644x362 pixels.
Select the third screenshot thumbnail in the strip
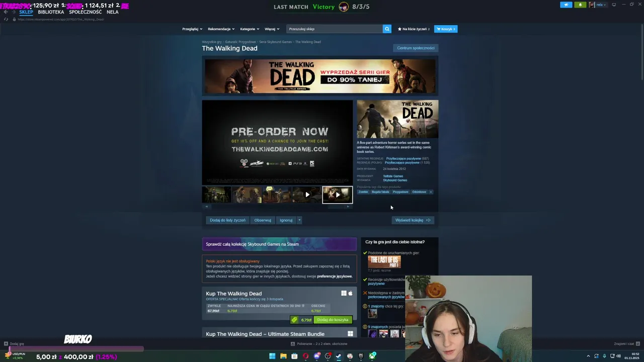[x=277, y=195]
